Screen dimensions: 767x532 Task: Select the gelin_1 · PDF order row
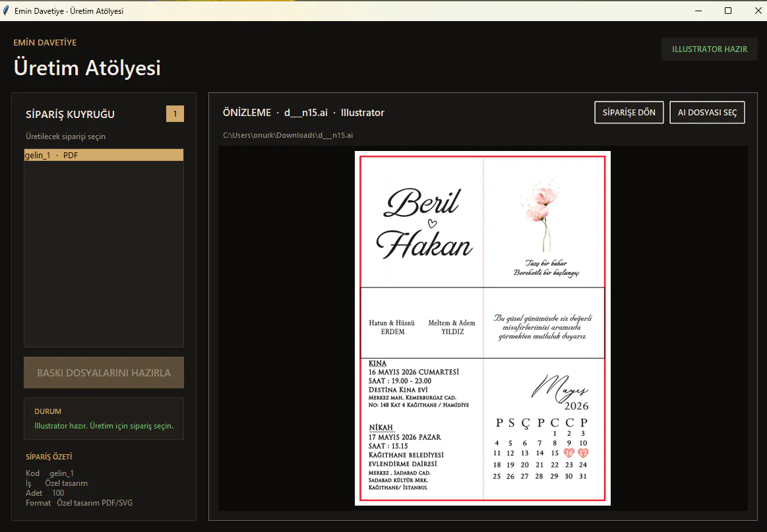coord(104,155)
